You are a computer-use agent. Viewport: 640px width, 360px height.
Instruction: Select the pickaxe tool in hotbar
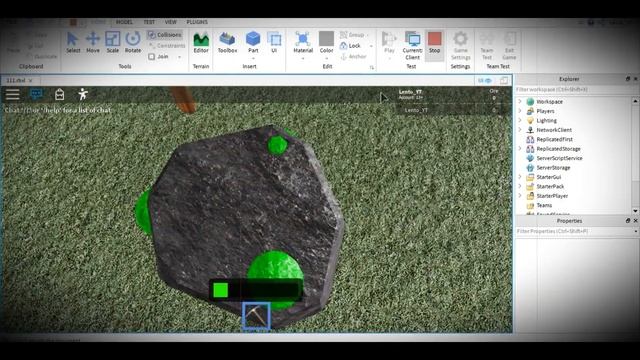click(256, 315)
